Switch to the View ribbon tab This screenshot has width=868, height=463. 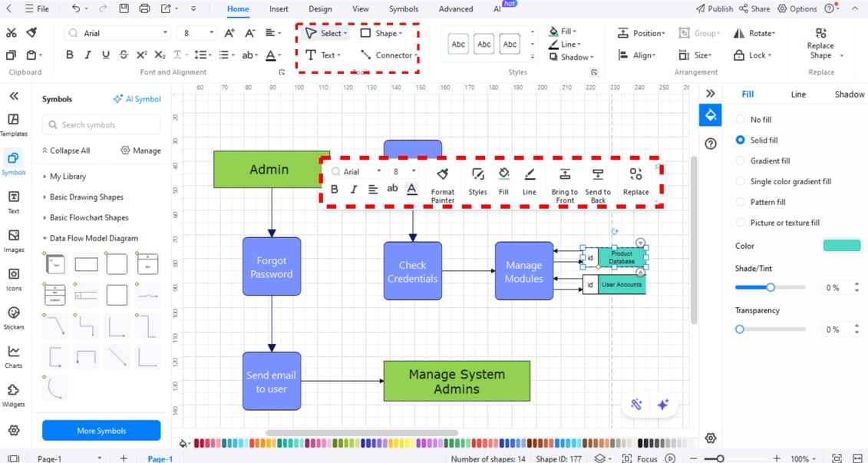[x=361, y=9]
